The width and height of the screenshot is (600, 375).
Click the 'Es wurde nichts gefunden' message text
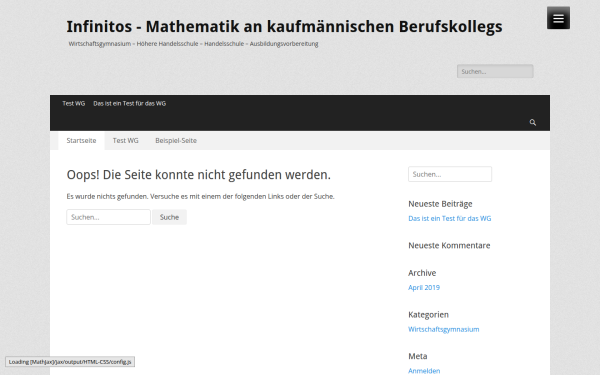pos(201,196)
